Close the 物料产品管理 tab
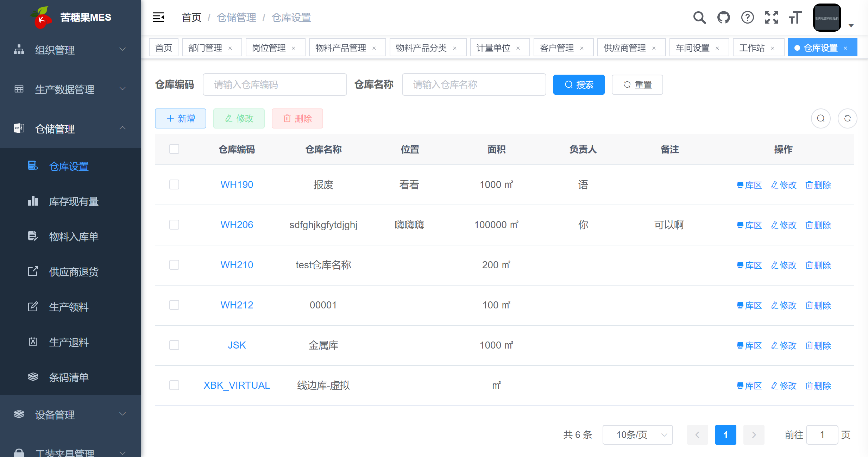Viewport: 868px width, 457px height. point(374,48)
